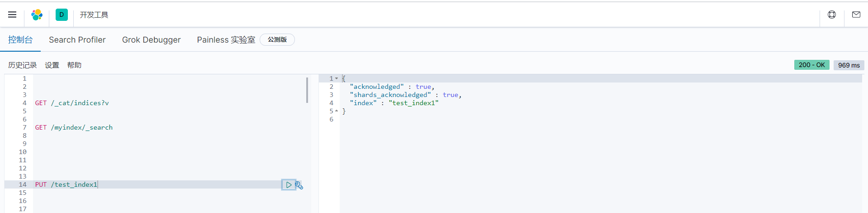Click the 969 ms response time badge

coord(849,65)
